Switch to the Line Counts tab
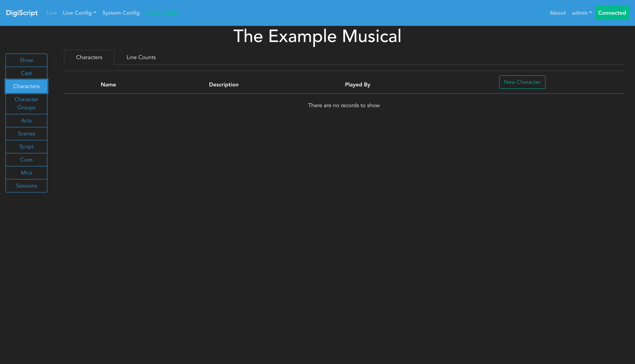The height and width of the screenshot is (364, 635). [x=141, y=57]
